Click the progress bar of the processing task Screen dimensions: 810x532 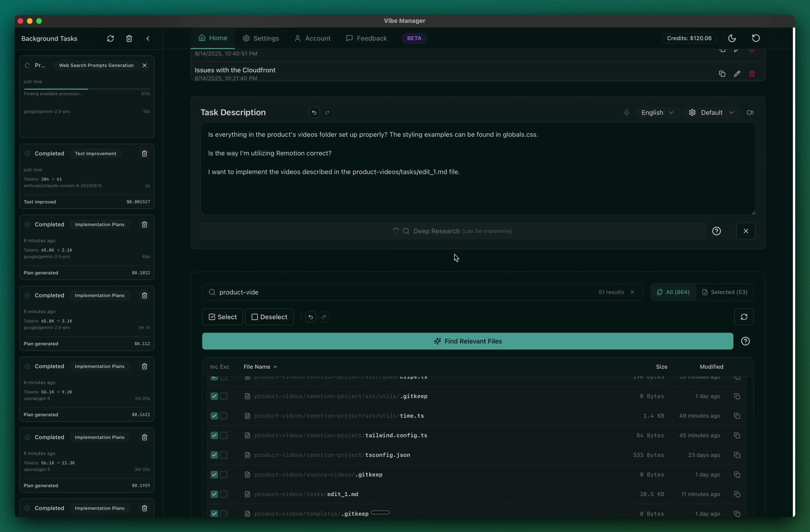pos(87,89)
